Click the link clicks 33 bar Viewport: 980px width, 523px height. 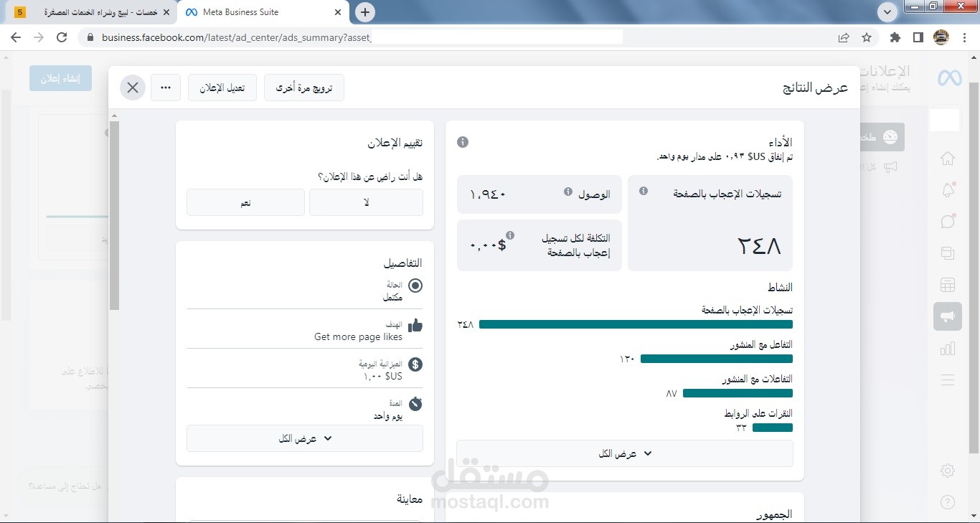(773, 428)
